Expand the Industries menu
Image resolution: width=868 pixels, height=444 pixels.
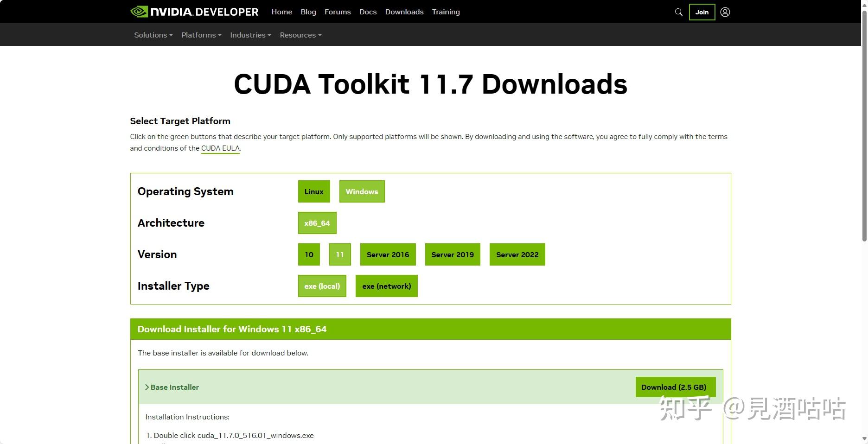tap(250, 35)
